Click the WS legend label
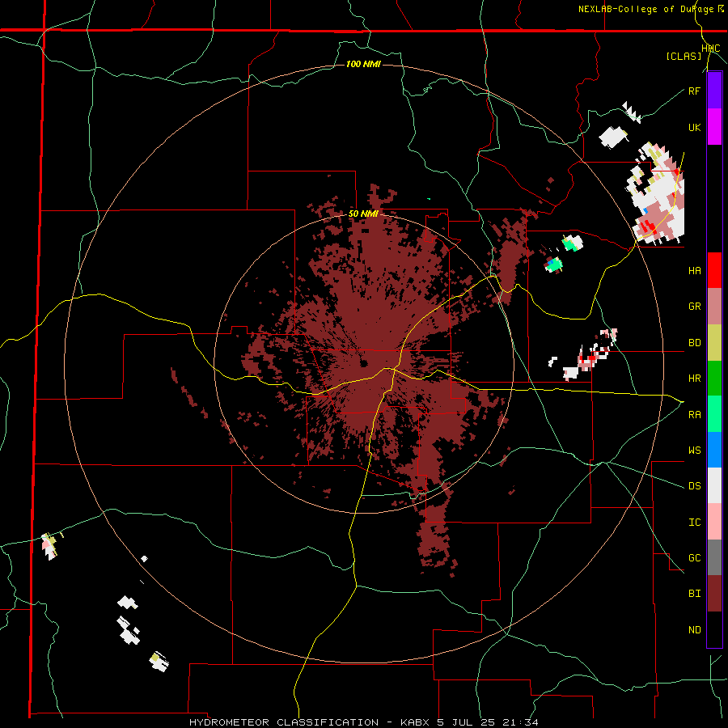This screenshot has height=728, width=728. pos(694,451)
